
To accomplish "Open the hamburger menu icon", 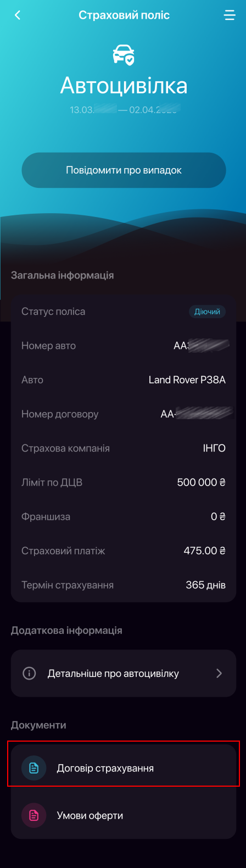I will click(x=230, y=15).
